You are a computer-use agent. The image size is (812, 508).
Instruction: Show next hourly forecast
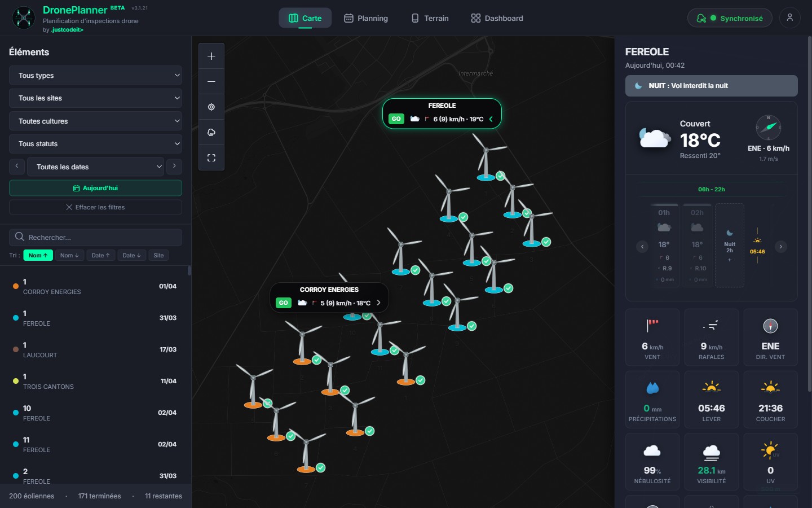click(x=781, y=247)
